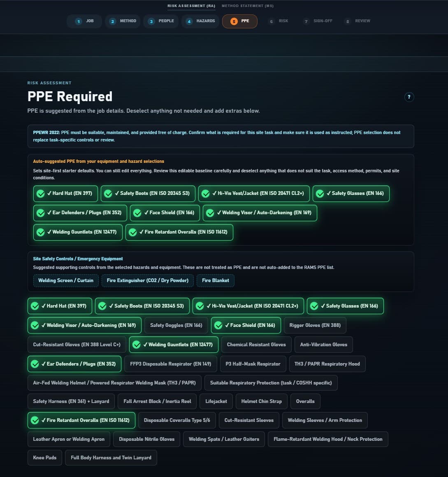Add Safety Goggles (EN 166)
Screen dimensions: 448x477
176,326
